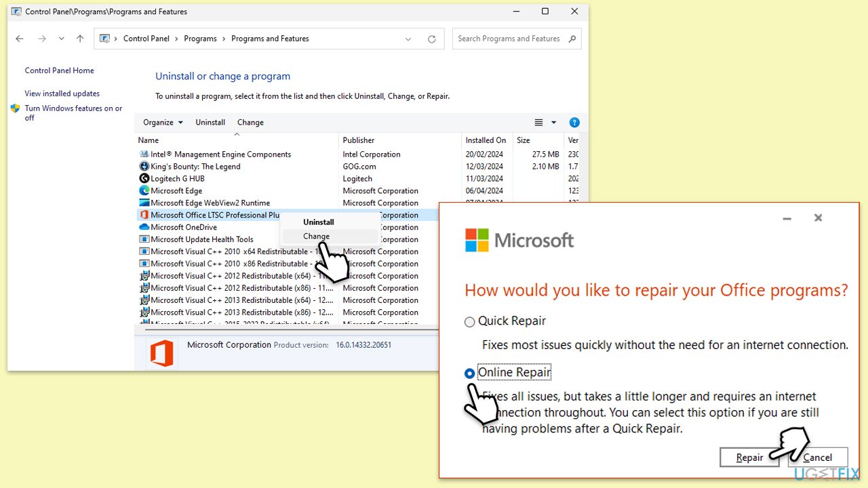The width and height of the screenshot is (868, 488).
Task: Click Uninstall in the toolbar
Action: [210, 123]
